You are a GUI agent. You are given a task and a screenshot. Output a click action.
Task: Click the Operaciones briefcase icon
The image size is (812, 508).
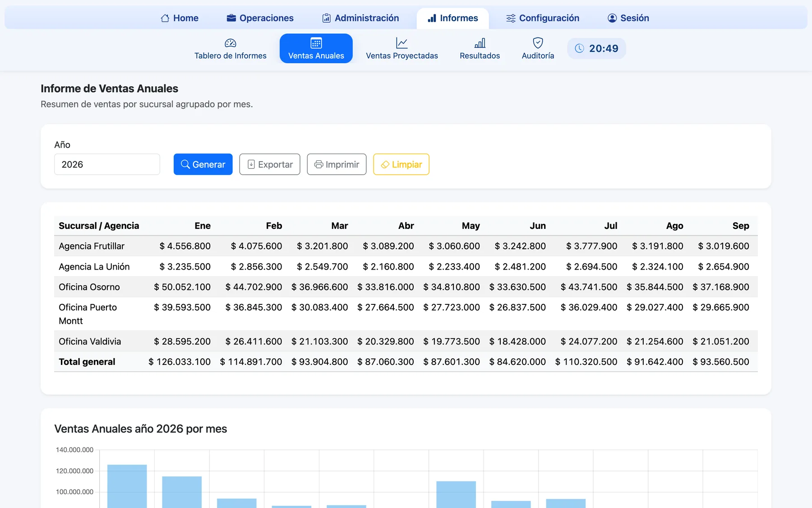tap(231, 18)
